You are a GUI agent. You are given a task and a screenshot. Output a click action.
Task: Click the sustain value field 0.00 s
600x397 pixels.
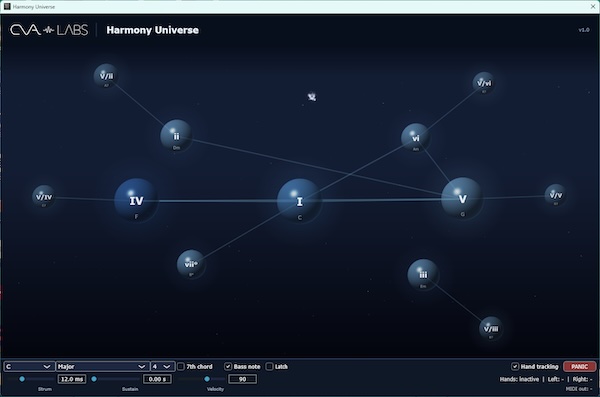tap(157, 379)
